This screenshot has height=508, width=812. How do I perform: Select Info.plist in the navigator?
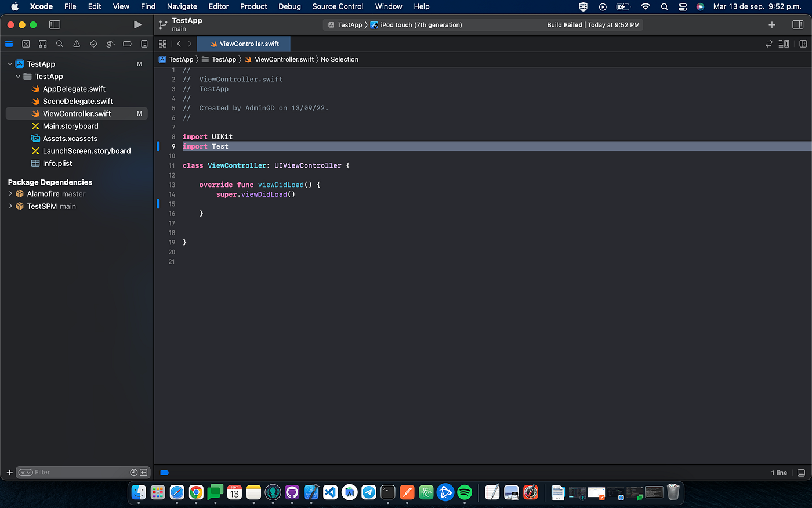pyautogui.click(x=57, y=163)
